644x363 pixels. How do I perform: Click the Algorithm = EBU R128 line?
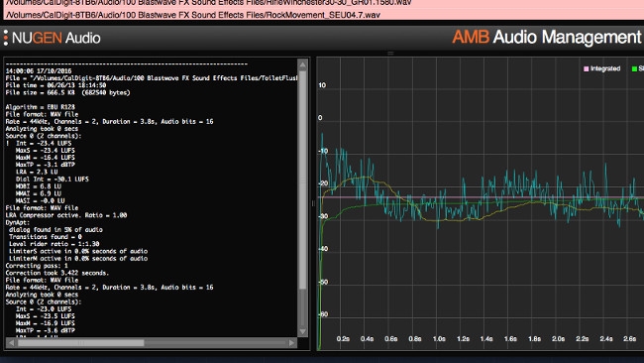click(x=41, y=107)
